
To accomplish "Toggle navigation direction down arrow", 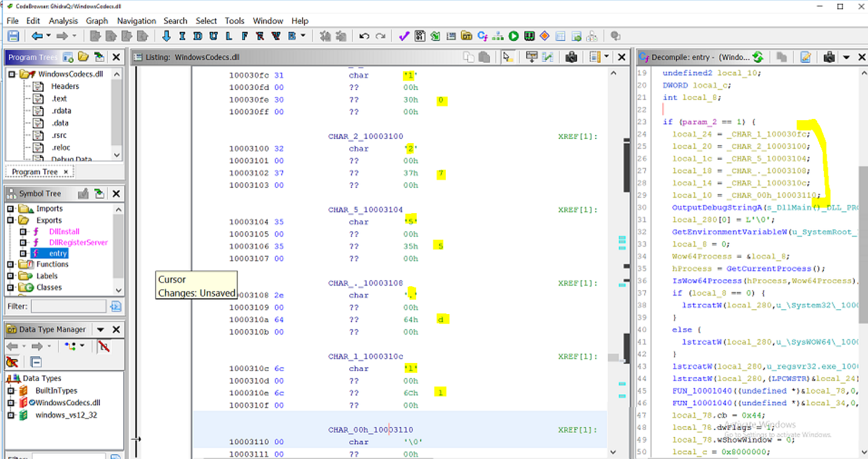I will pos(166,36).
